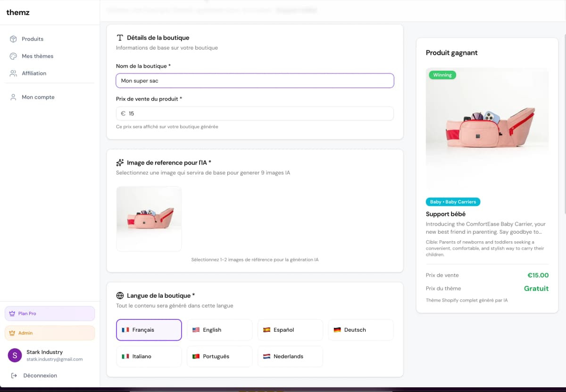Screen dimensions: 566x392
Task: Focus the Nom de la boutique field
Action: (255, 81)
